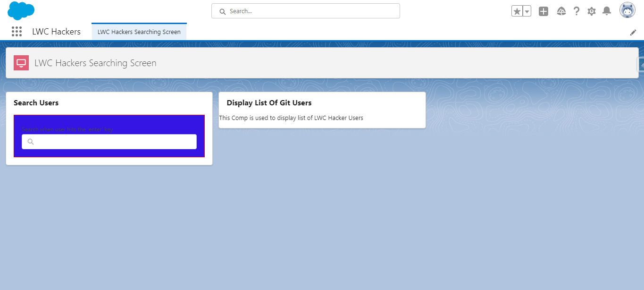This screenshot has width=644, height=290.
Task: Click Display List Of Git Users heading
Action: [x=269, y=102]
